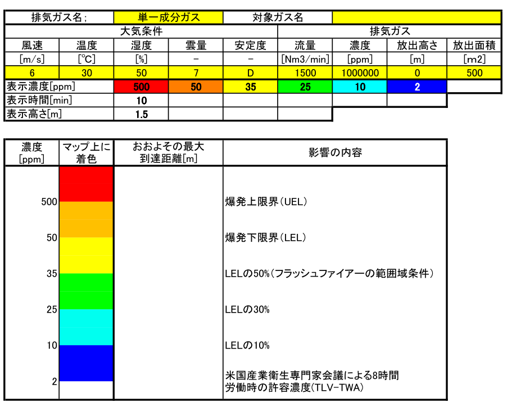Viewport: 521px width, 420px height.
Task: Click the 大気条件 group header
Action: (x=141, y=31)
